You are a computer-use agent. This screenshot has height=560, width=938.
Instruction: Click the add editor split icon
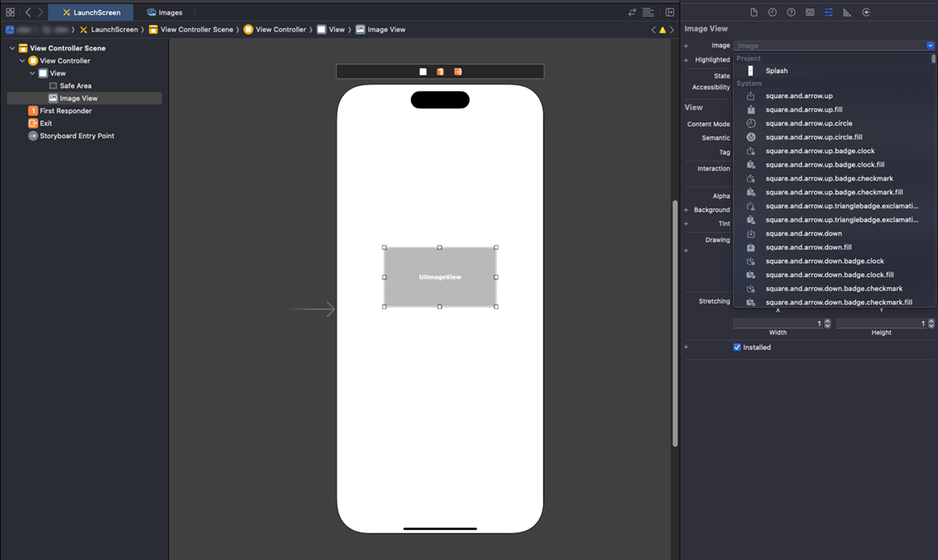click(670, 13)
